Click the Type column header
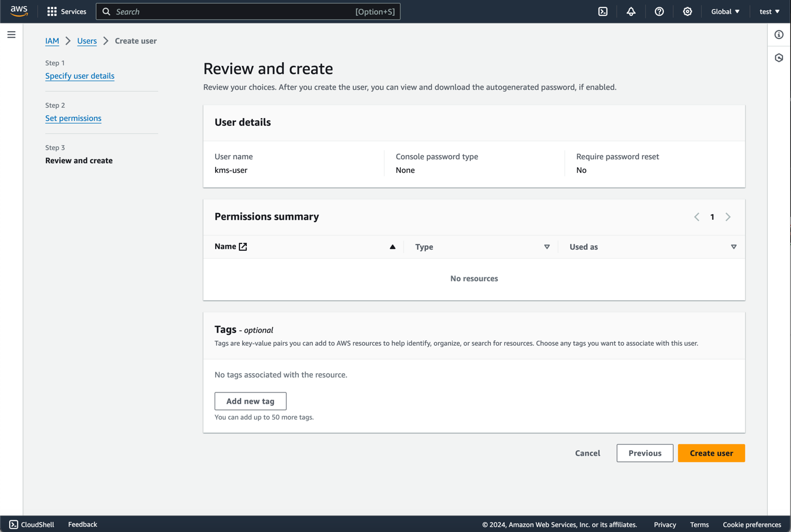Screen dimensions: 791x532 click(x=424, y=247)
